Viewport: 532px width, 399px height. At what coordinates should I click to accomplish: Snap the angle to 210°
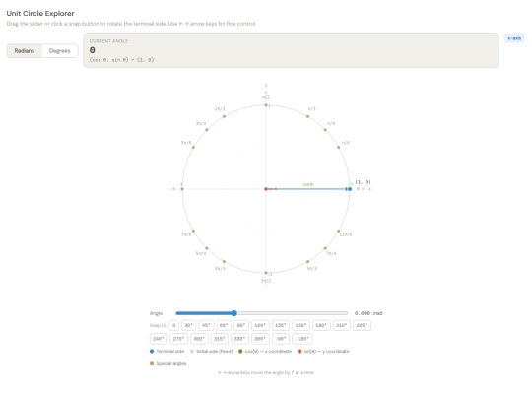[342, 325]
